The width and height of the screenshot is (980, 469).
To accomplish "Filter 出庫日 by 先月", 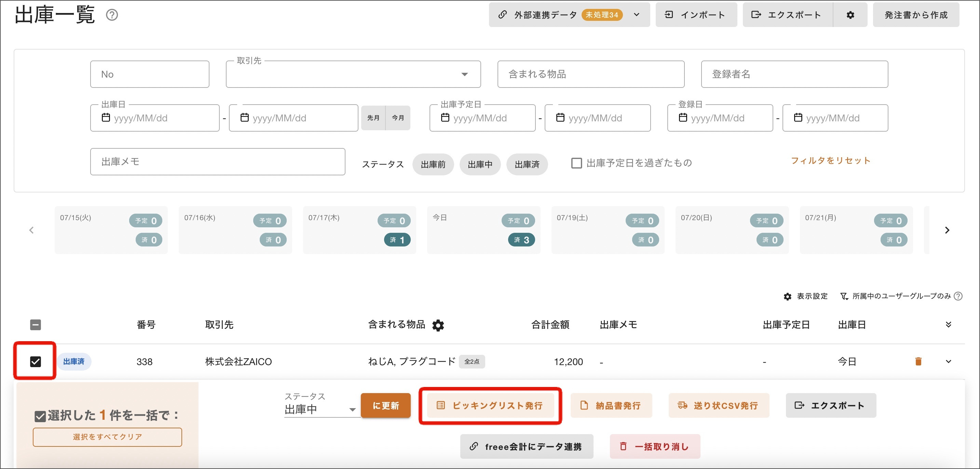I will [x=373, y=118].
